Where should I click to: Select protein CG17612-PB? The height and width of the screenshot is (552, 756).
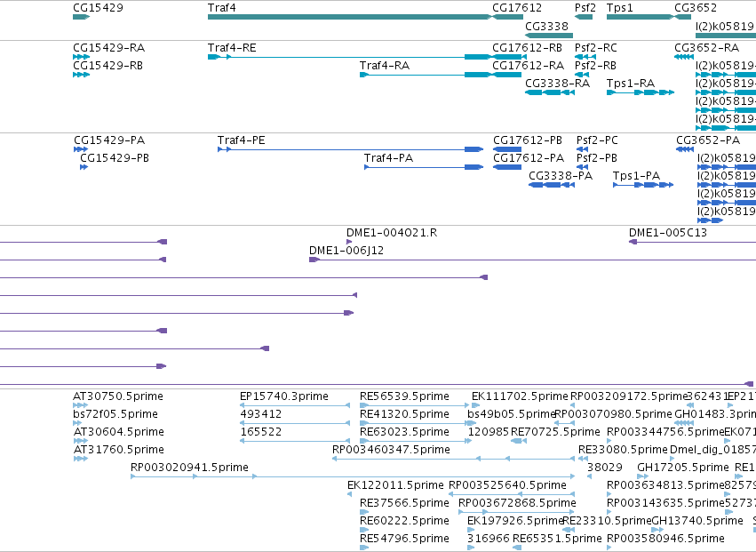pos(507,149)
